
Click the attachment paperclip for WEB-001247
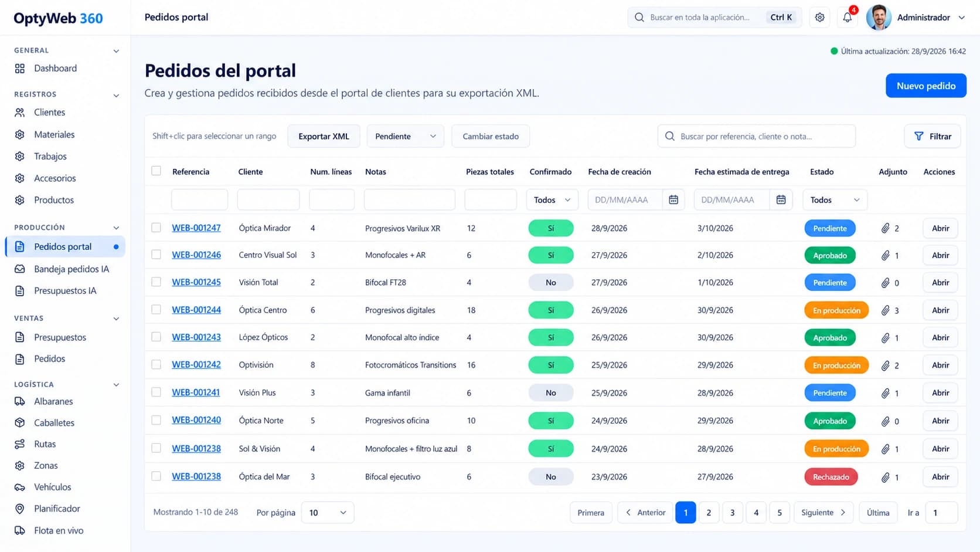(x=885, y=229)
